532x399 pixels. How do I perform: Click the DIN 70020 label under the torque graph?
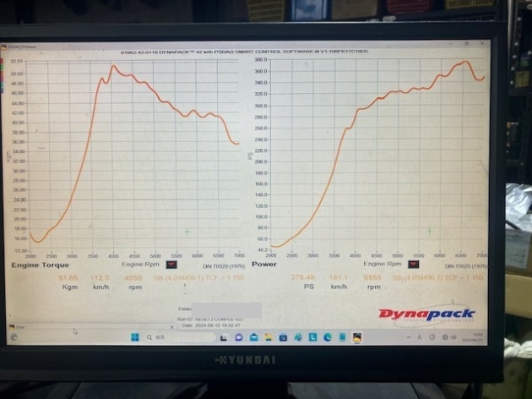tap(224, 266)
